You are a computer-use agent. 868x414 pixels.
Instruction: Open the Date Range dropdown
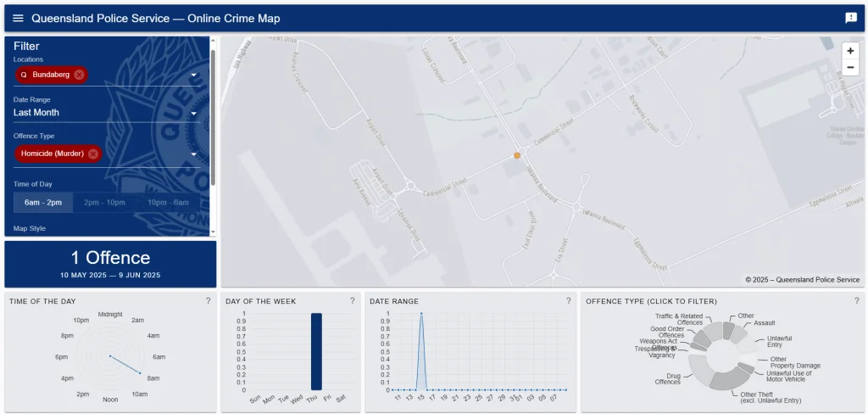[106, 112]
